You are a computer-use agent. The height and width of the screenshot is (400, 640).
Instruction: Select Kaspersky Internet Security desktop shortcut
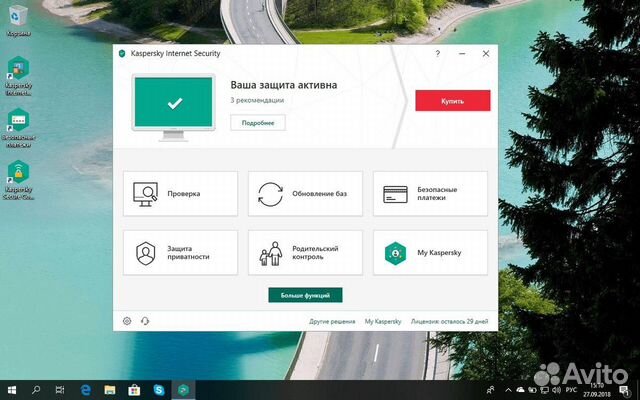[x=18, y=76]
